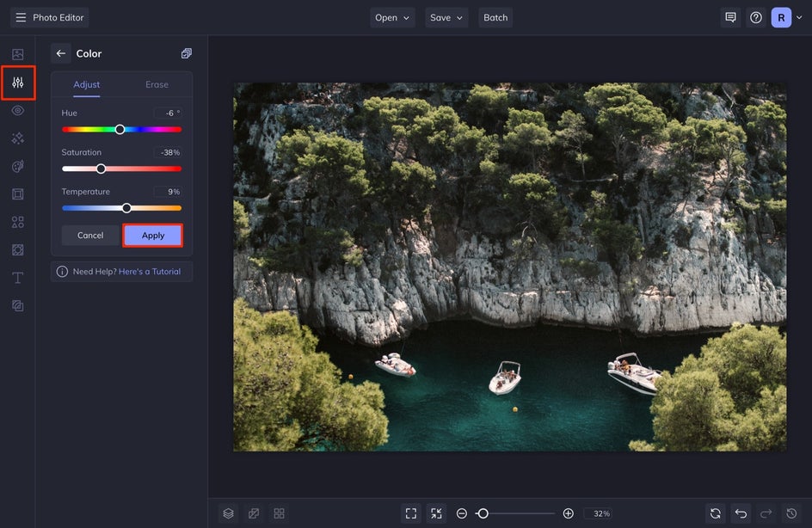Undo the last action
The height and width of the screenshot is (528, 812).
pyautogui.click(x=741, y=513)
